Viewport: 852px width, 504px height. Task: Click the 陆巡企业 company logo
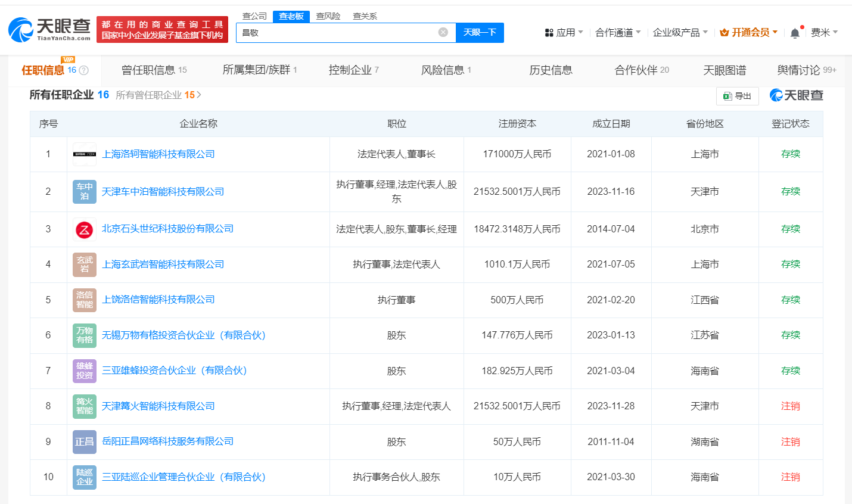coord(85,477)
